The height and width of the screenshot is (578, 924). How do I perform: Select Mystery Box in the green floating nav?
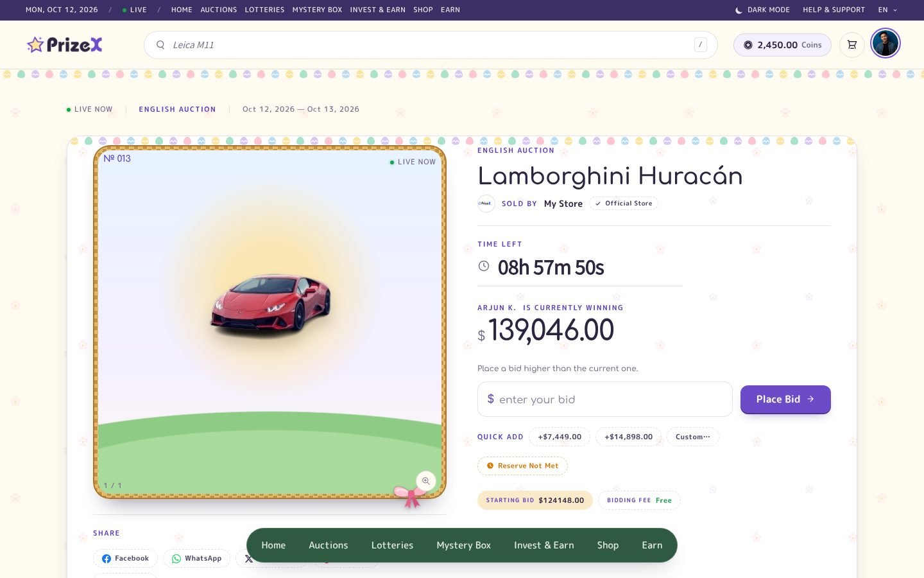pyautogui.click(x=463, y=545)
